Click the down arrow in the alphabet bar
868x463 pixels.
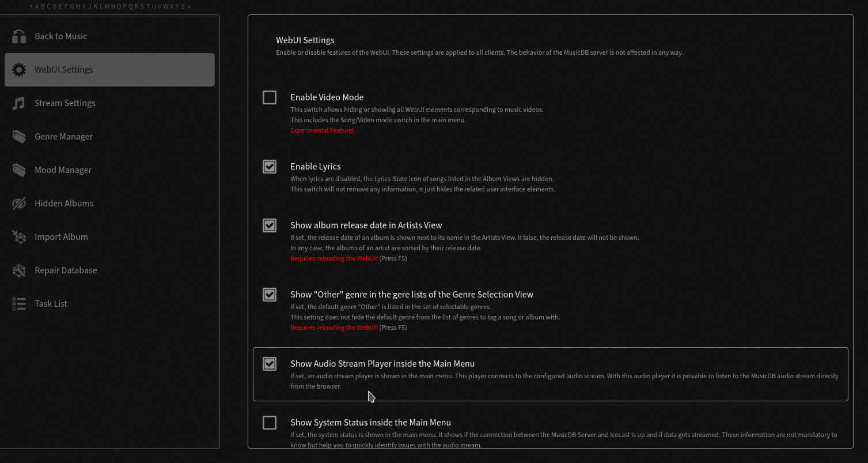pyautogui.click(x=189, y=6)
